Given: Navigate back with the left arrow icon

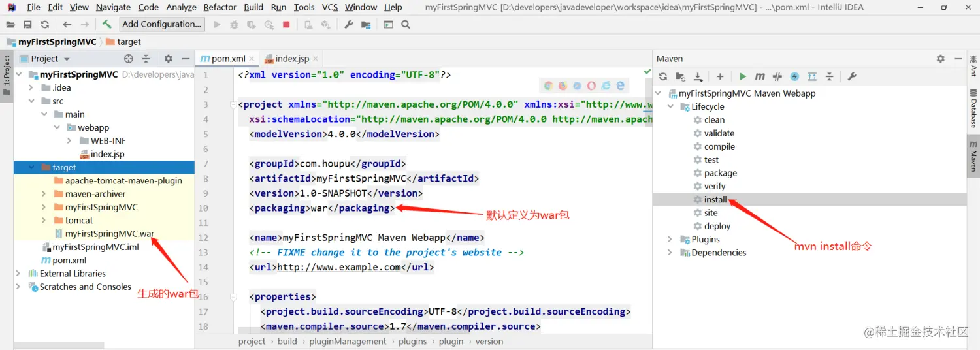Looking at the screenshot, I should click(x=67, y=25).
